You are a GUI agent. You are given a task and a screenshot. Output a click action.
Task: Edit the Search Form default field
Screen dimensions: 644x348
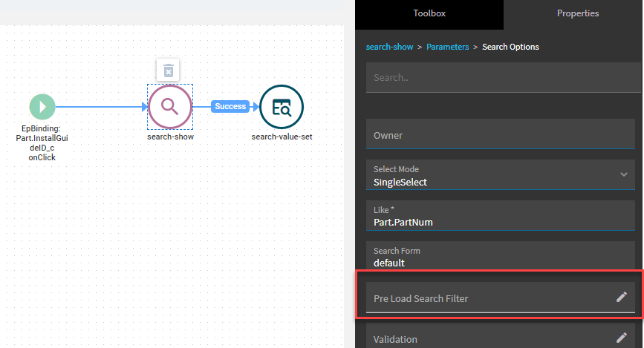[500, 256]
